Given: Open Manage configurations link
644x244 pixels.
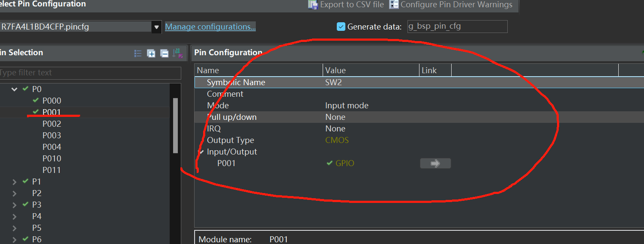Looking at the screenshot, I should click(210, 27).
